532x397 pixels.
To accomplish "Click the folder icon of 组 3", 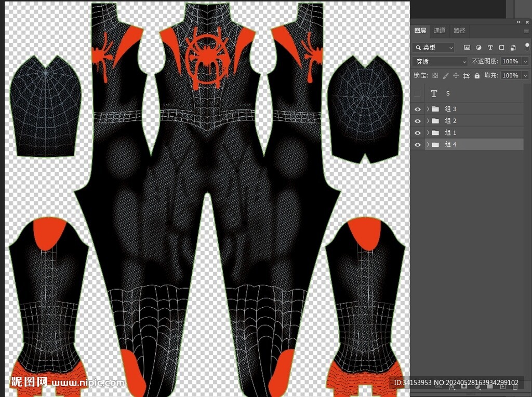I will (436, 109).
